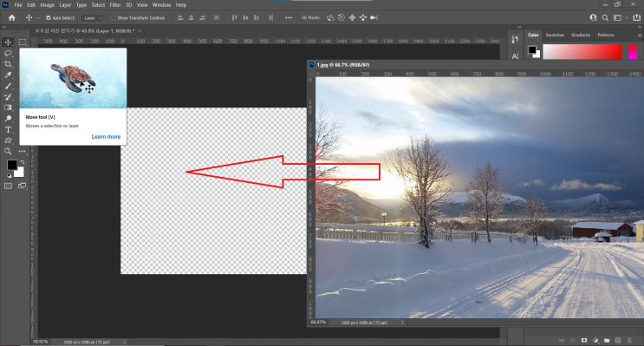Open the Image menu
This screenshot has width=644, height=346.
[47, 5]
